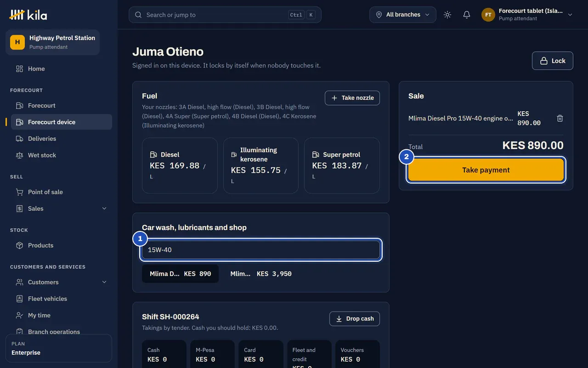Click the Highway Petrol Station H badge

tap(17, 42)
